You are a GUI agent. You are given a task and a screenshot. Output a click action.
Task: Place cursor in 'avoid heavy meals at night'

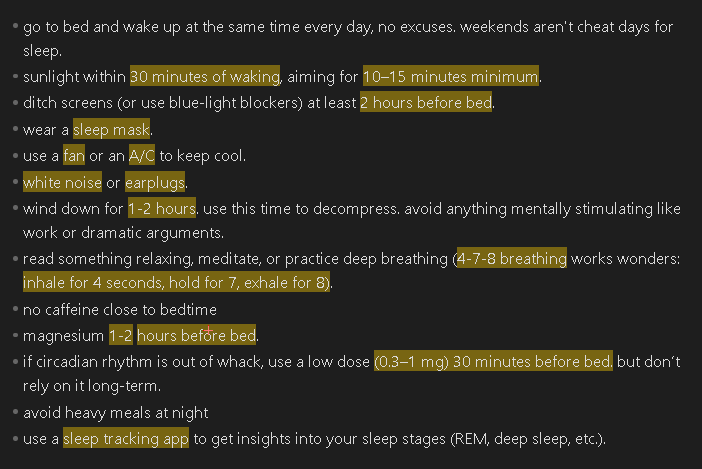(x=116, y=413)
